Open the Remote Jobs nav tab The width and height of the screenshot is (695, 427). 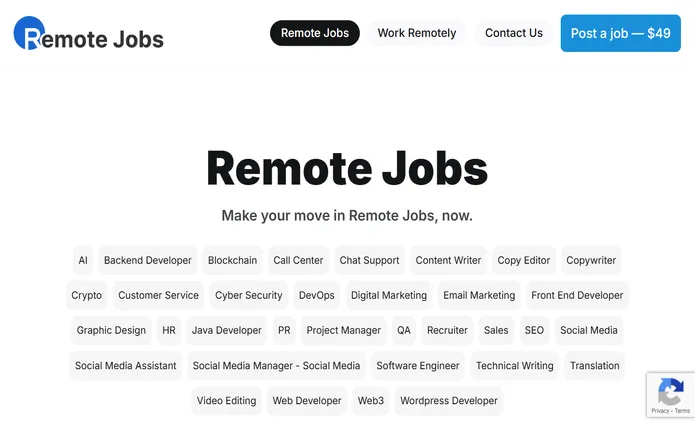(315, 33)
